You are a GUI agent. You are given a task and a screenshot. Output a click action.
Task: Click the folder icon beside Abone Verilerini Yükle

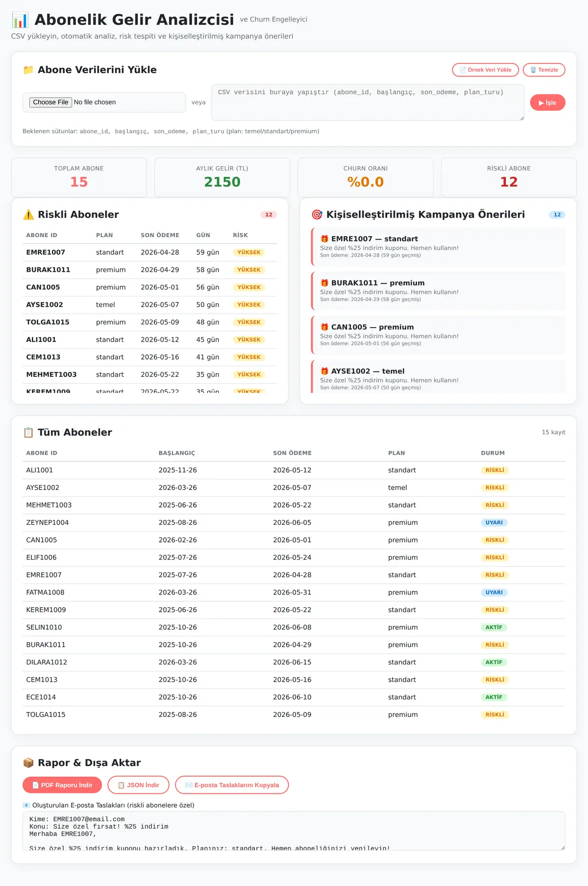pyautogui.click(x=28, y=70)
